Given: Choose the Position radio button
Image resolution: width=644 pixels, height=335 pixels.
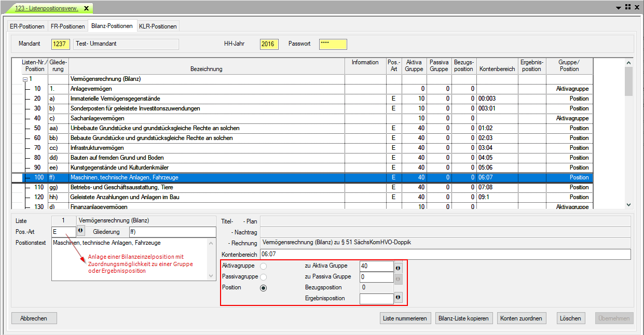Looking at the screenshot, I should 264,288.
